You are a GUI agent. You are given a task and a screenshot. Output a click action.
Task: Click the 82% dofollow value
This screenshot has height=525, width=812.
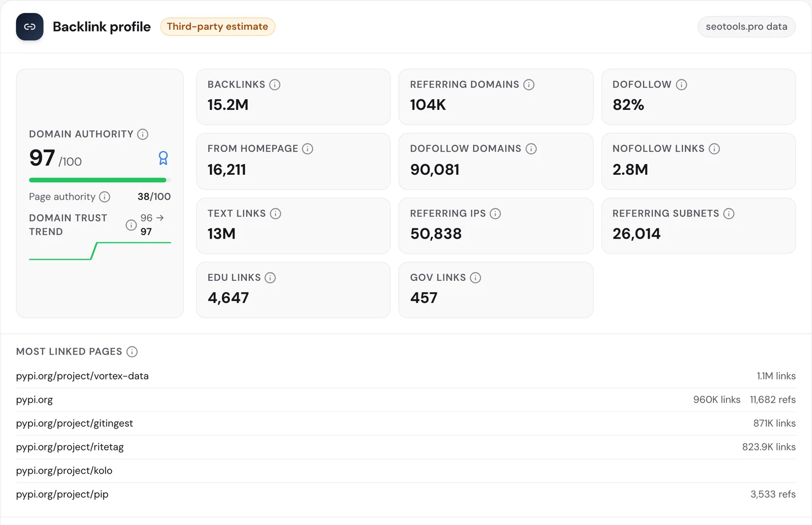pos(628,105)
